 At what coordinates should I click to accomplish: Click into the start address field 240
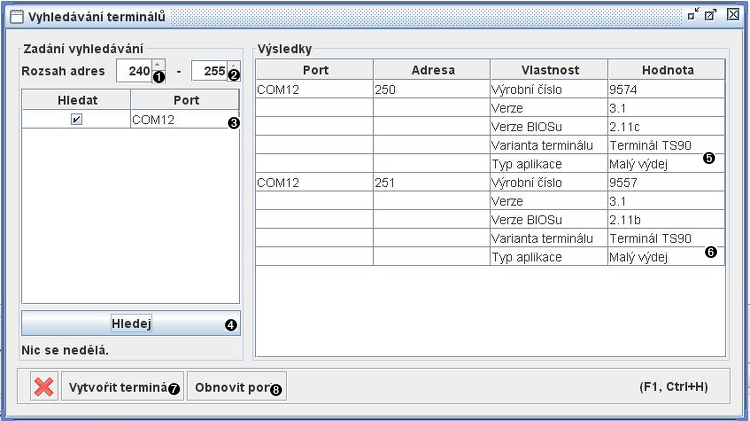pos(133,72)
